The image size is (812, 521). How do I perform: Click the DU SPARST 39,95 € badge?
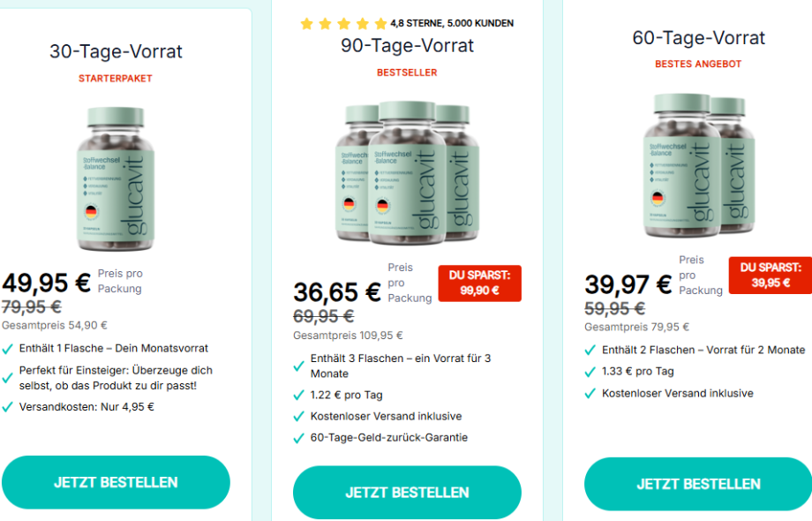coord(771,275)
